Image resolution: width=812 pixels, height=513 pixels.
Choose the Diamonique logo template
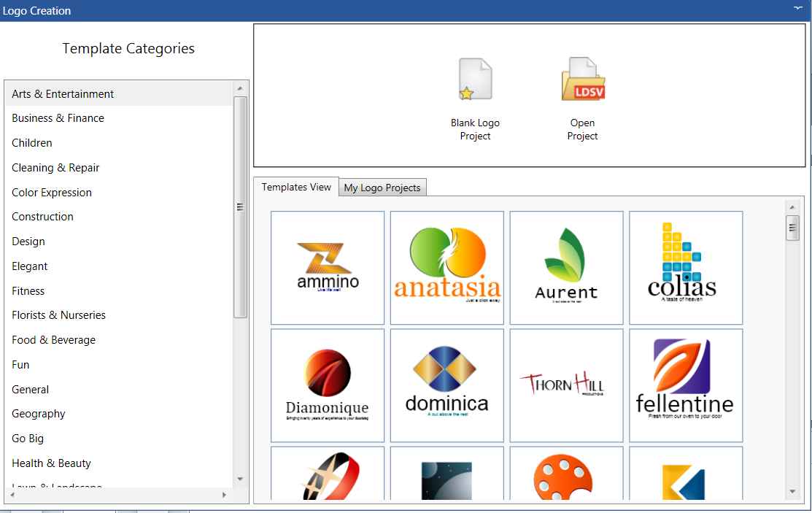pyautogui.click(x=328, y=385)
